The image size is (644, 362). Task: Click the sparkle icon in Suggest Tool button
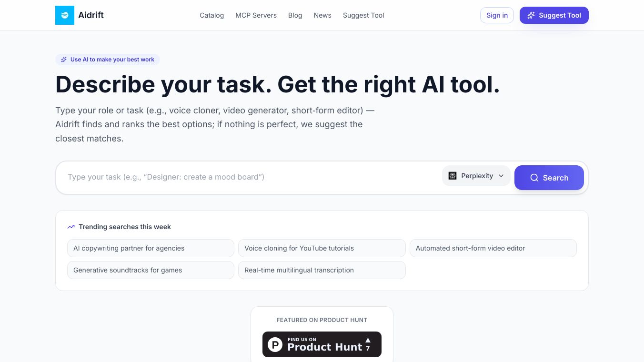pyautogui.click(x=531, y=15)
